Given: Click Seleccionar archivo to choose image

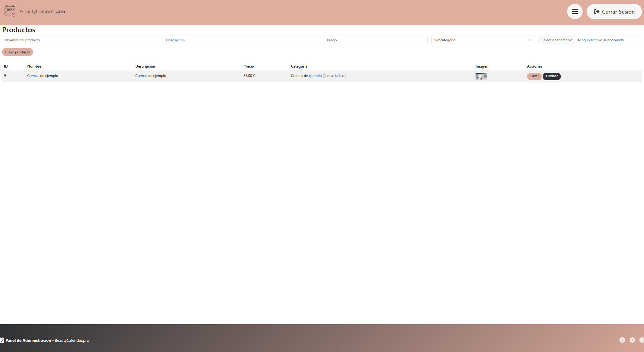Looking at the screenshot, I should 557,40.
